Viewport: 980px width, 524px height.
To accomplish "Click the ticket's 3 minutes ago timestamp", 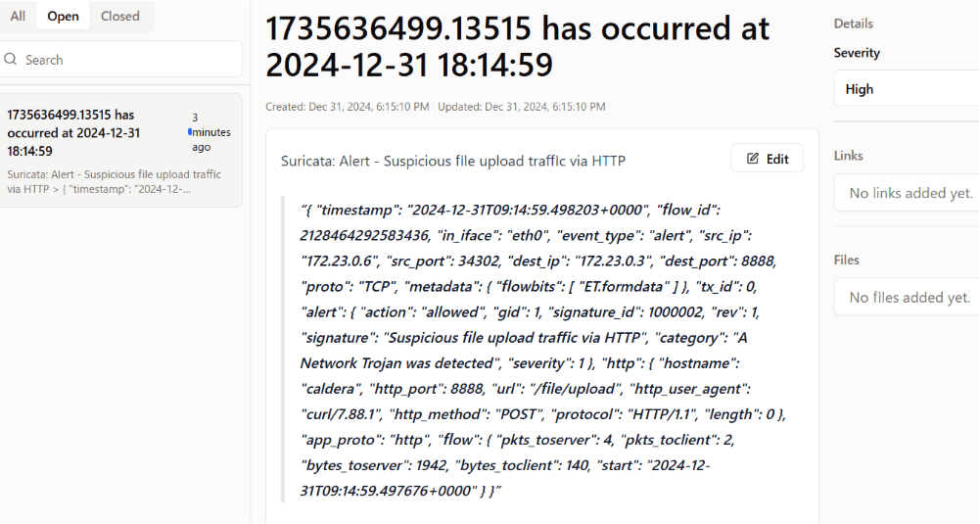I will (210, 132).
